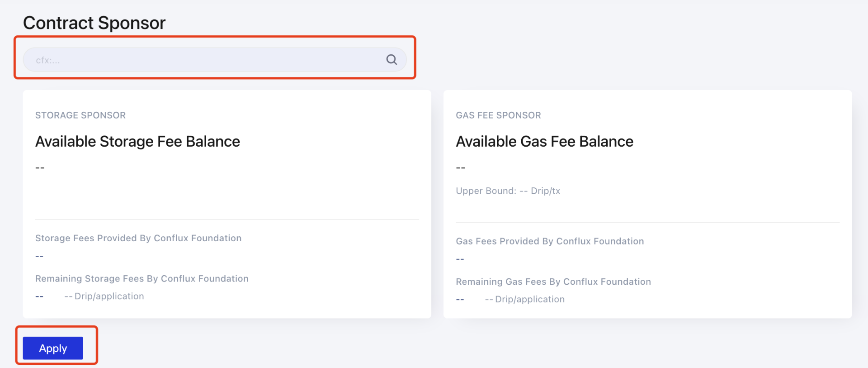
Task: Click the storage fee balance value placeholder
Action: [x=40, y=168]
